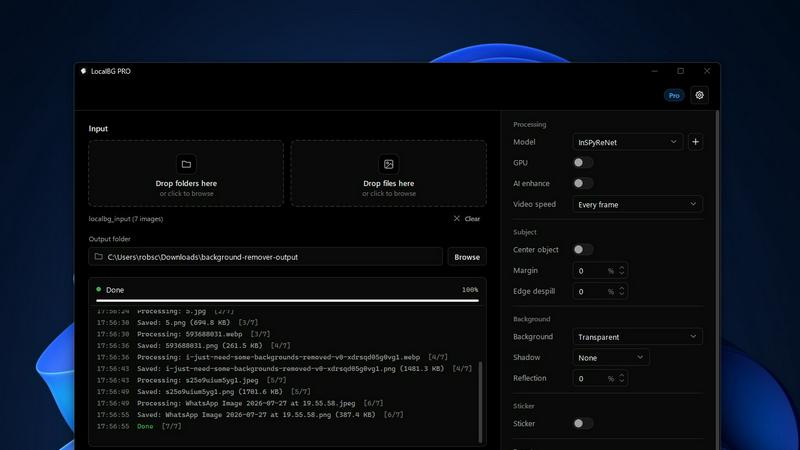Open settings with the gear icon
Viewport: 800px width, 450px height.
tap(699, 95)
